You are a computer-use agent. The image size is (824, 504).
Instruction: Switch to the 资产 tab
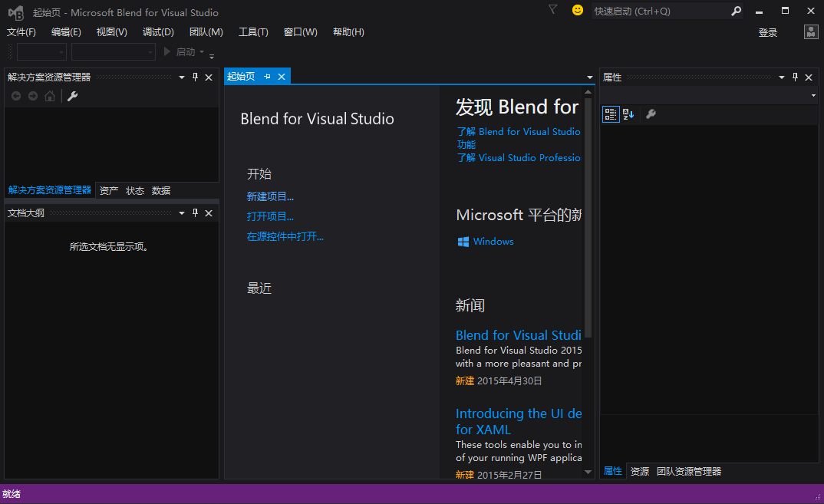[109, 190]
